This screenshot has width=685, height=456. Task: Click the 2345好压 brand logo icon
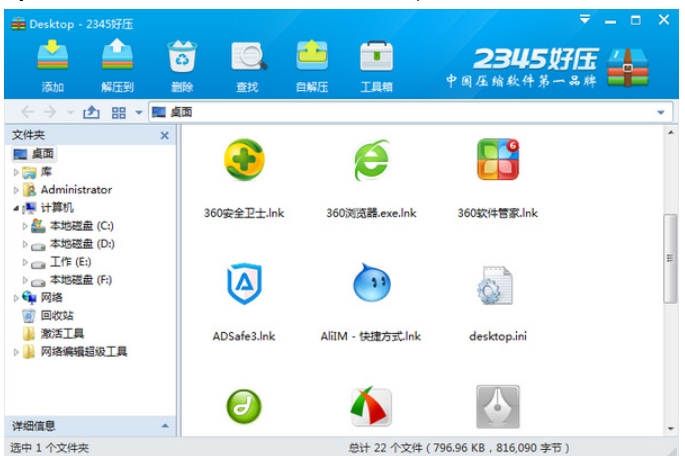628,66
